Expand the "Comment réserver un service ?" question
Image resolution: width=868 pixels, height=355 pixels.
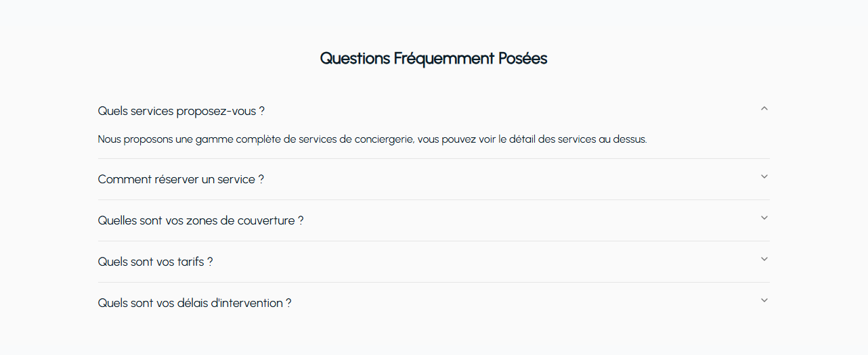(181, 179)
